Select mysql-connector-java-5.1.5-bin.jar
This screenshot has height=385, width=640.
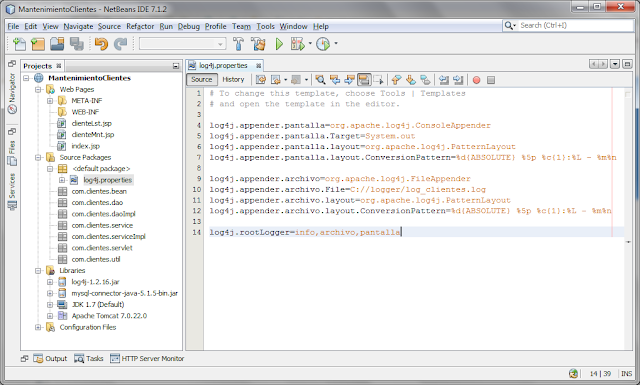click(124, 293)
